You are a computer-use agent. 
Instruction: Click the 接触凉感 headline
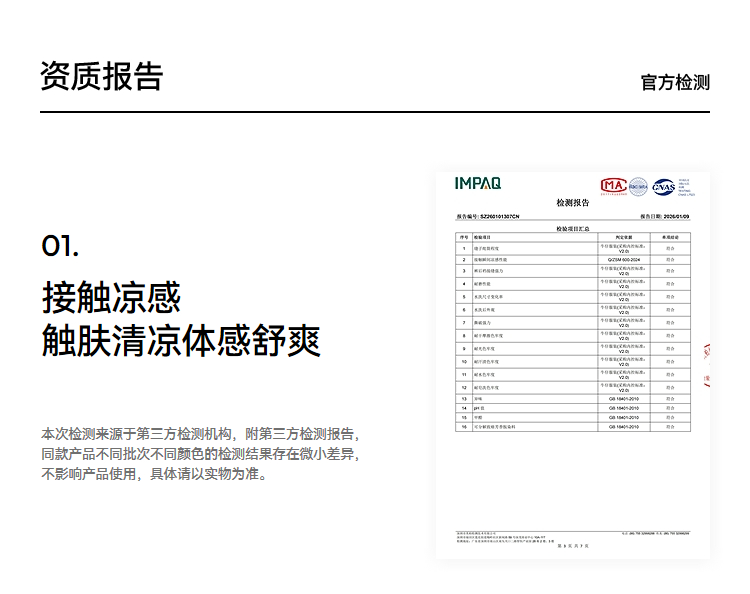pyautogui.click(x=111, y=298)
